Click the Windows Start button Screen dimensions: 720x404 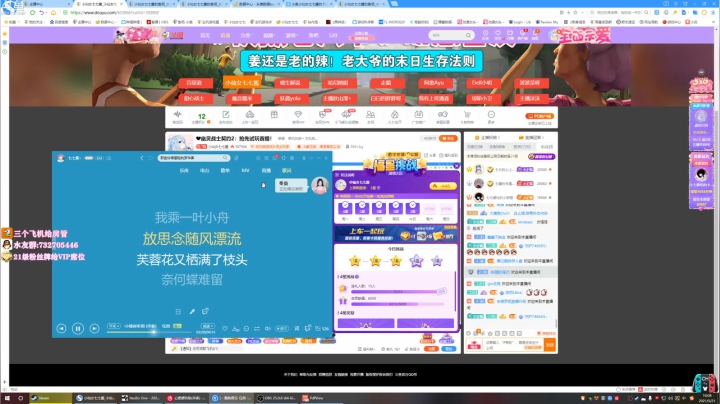tap(7, 398)
